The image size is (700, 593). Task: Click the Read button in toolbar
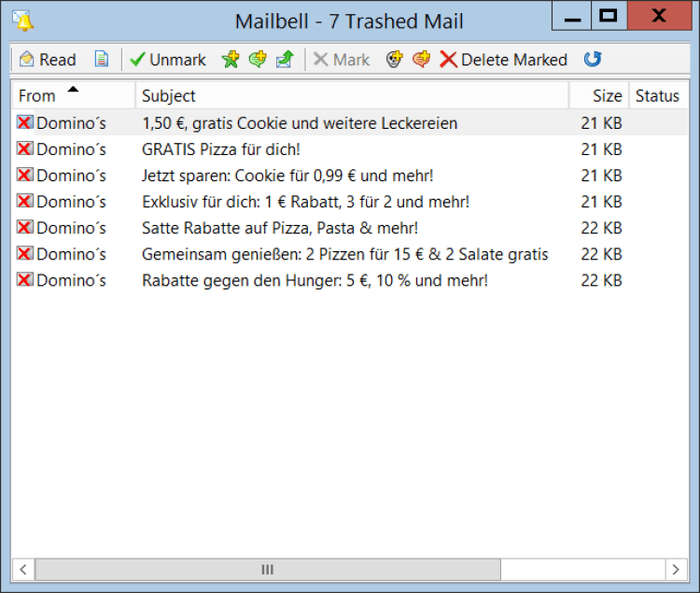coord(48,60)
